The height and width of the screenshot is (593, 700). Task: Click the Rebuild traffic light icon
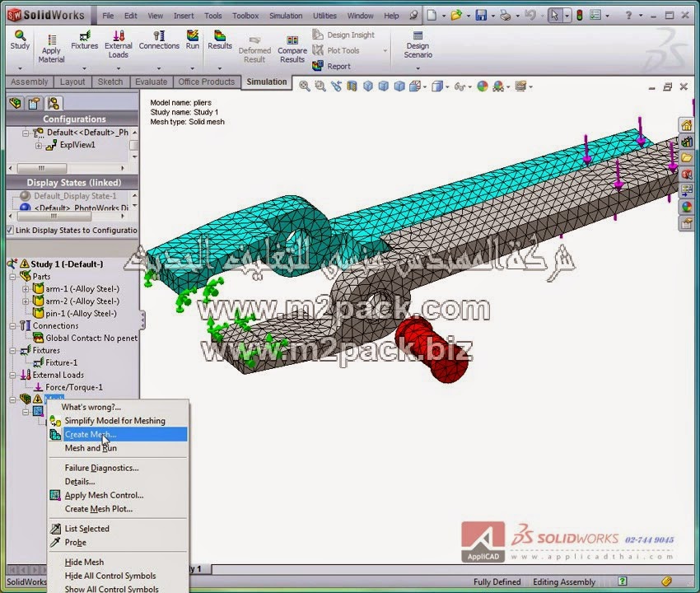tap(580, 16)
